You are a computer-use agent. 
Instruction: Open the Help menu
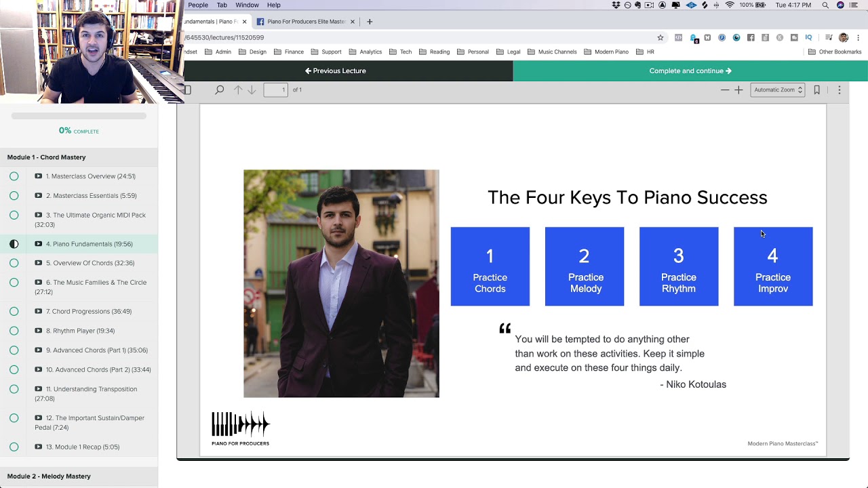tap(273, 5)
